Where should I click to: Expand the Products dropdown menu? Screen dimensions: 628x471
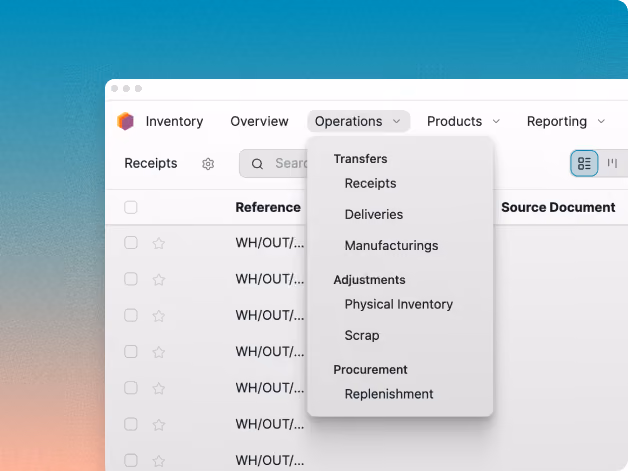click(x=463, y=121)
